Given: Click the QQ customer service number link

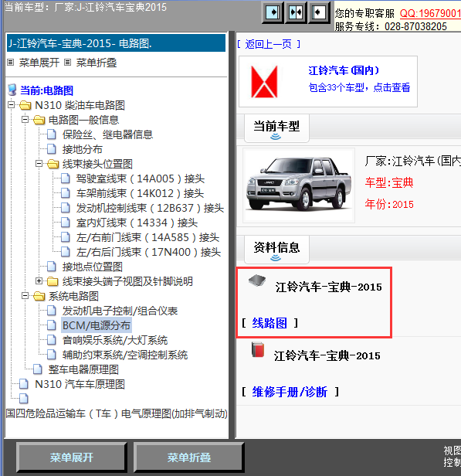Looking at the screenshot, I should point(430,13).
